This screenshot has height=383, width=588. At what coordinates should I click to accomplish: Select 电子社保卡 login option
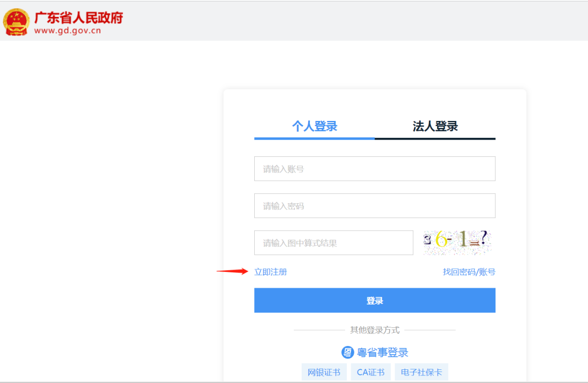coord(421,372)
